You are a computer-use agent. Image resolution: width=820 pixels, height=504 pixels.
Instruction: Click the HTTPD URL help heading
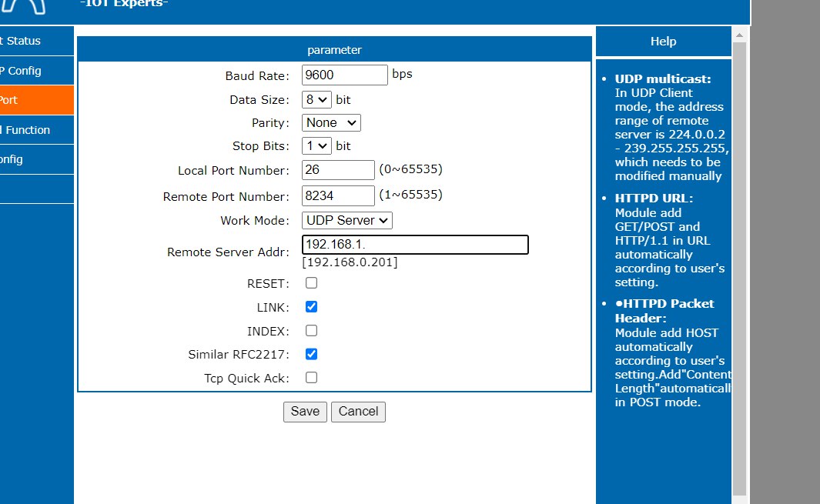654,199
